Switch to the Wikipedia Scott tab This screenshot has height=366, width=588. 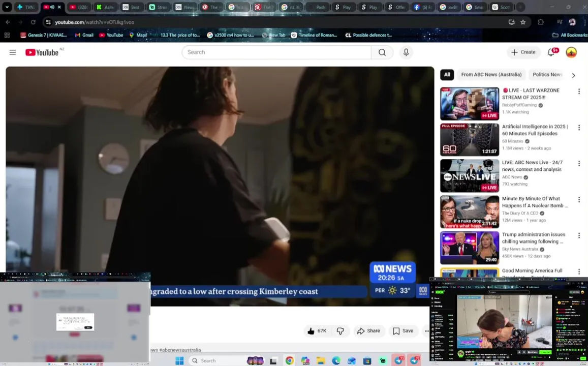pyautogui.click(x=502, y=7)
